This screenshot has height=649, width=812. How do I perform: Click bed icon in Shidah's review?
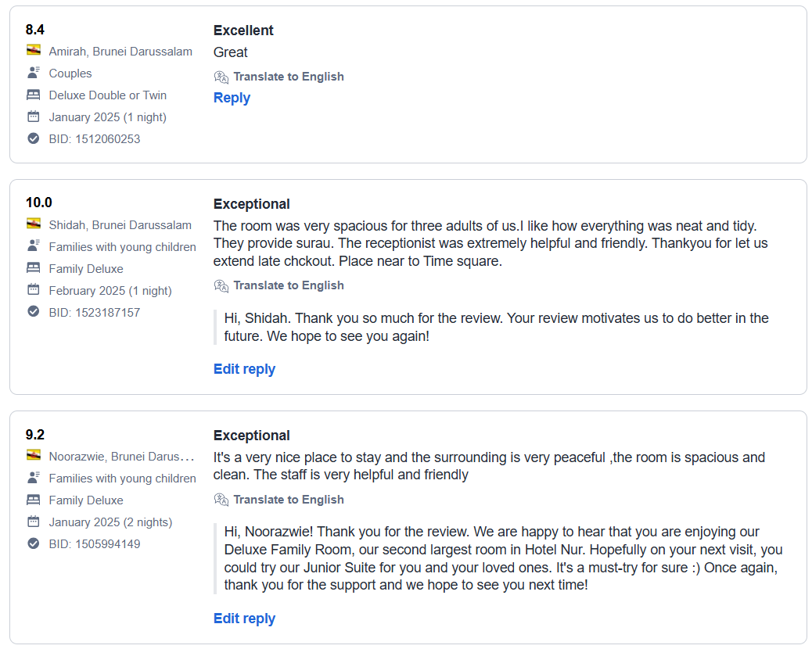(33, 268)
